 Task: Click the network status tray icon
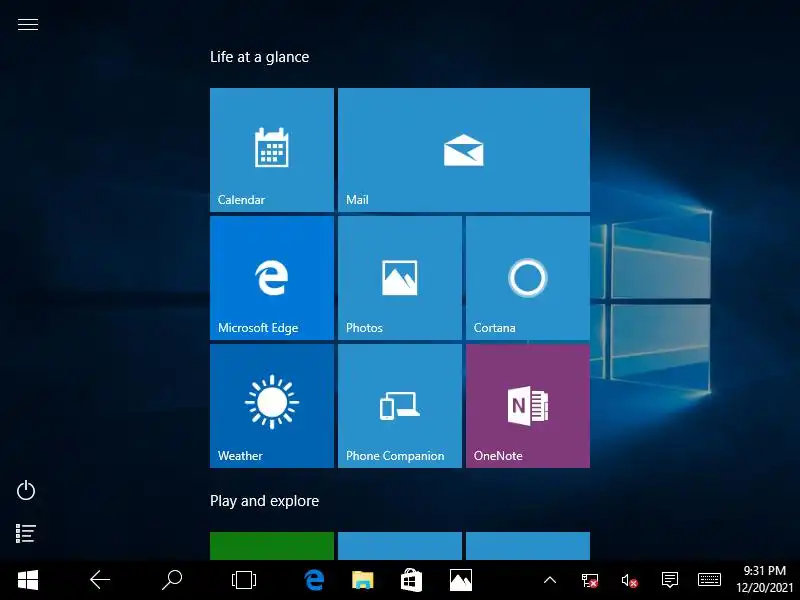coord(590,580)
